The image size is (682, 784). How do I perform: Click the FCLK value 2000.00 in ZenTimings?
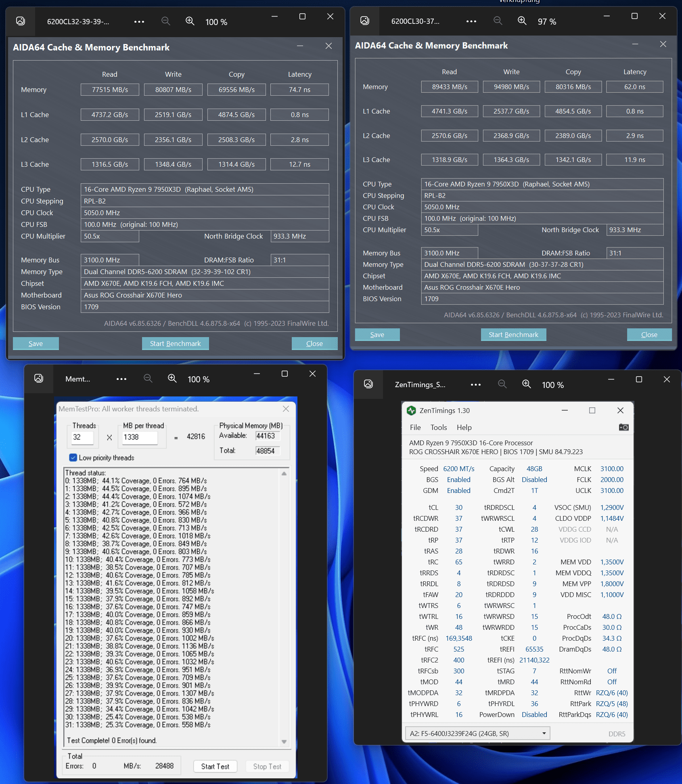612,480
